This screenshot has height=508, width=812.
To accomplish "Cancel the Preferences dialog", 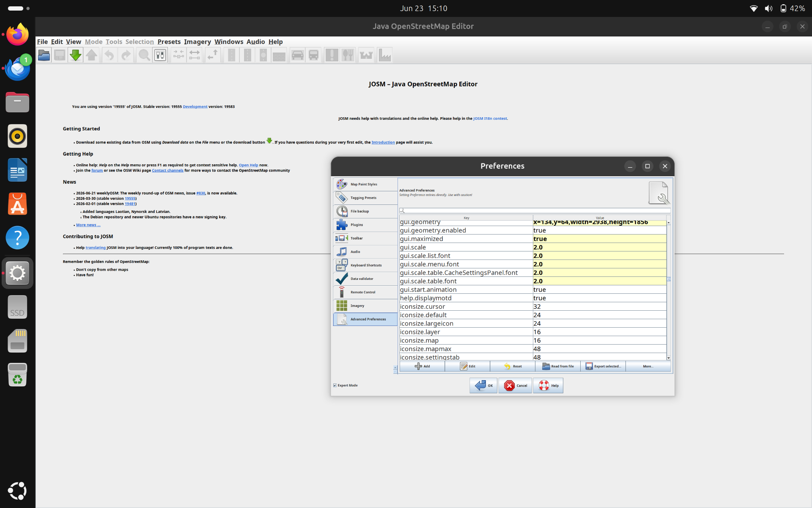I will [x=516, y=385].
